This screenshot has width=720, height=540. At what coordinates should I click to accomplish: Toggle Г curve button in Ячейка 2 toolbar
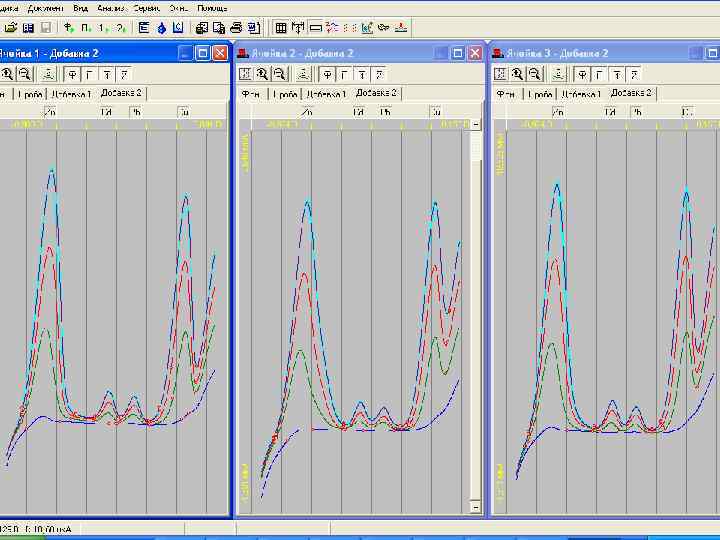[345, 74]
